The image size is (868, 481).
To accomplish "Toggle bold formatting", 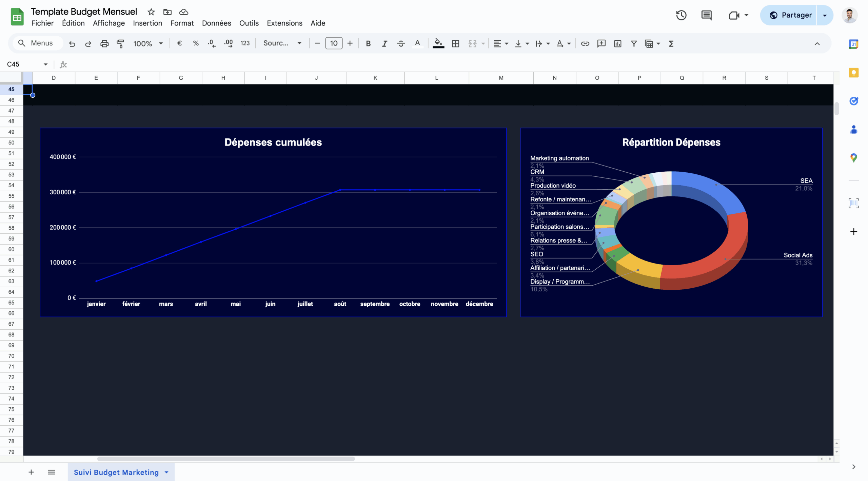I will 368,43.
